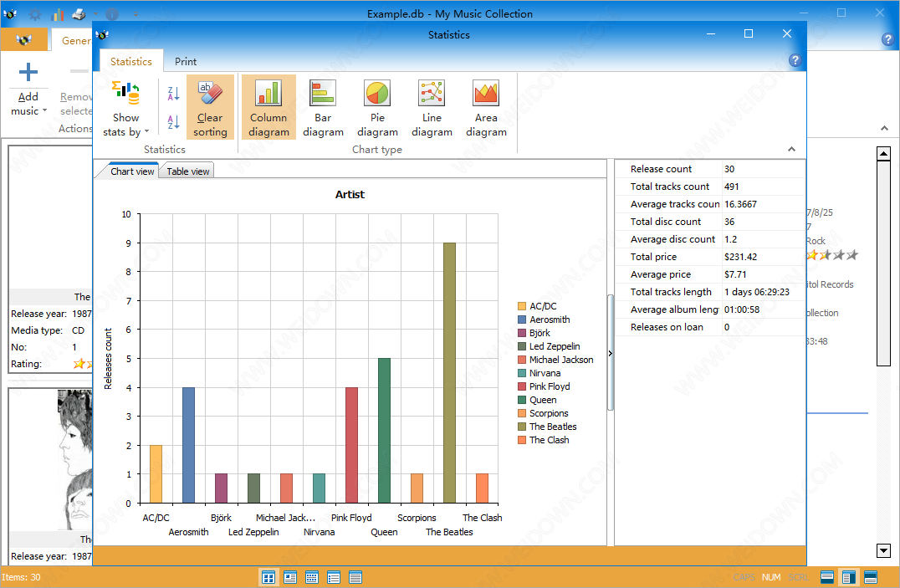The width and height of the screenshot is (900, 588).
Task: Sort statistics A to Z ascending
Action: tap(173, 122)
